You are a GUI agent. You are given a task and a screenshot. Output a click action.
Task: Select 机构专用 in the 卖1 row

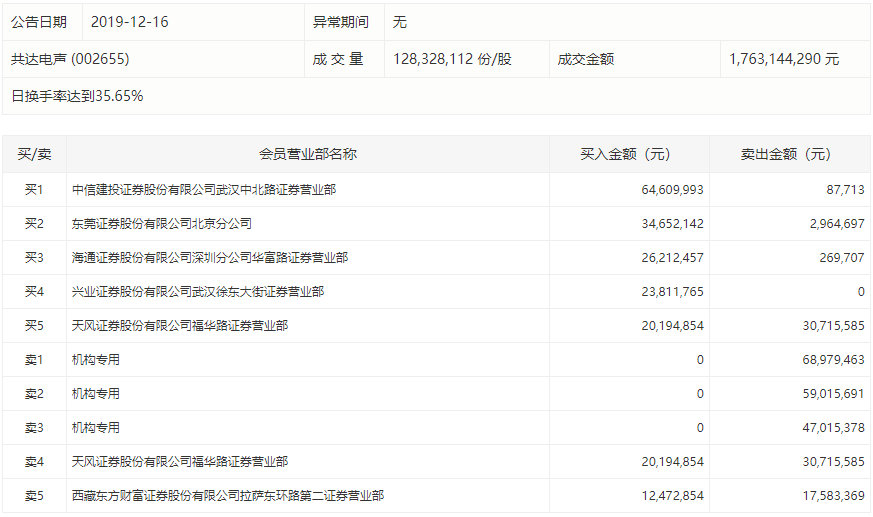96,360
